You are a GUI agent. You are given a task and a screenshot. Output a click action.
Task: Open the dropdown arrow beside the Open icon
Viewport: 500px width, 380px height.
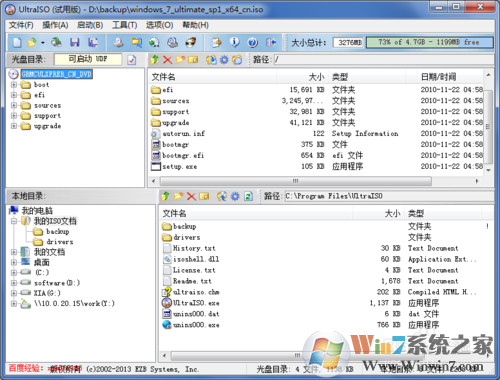tap(43, 43)
